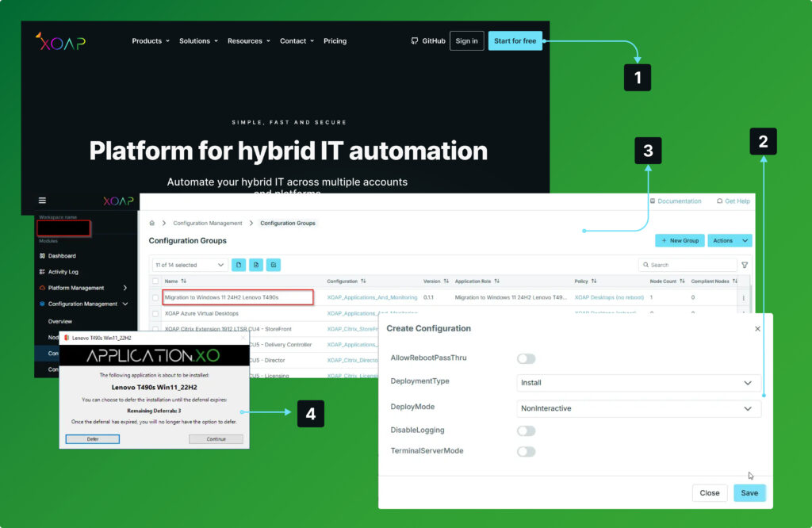812x528 pixels.
Task: Toggle the DisableLogging switch
Action: (526, 430)
